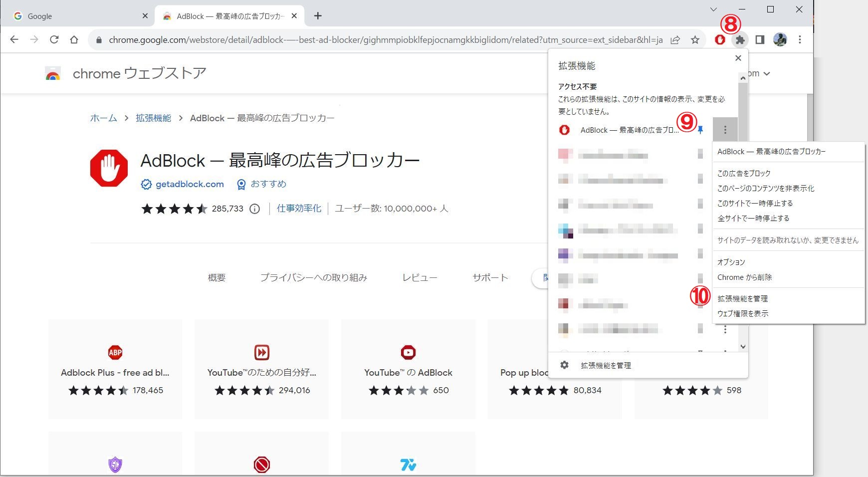Click the large red AdBlock hand icon

[109, 168]
